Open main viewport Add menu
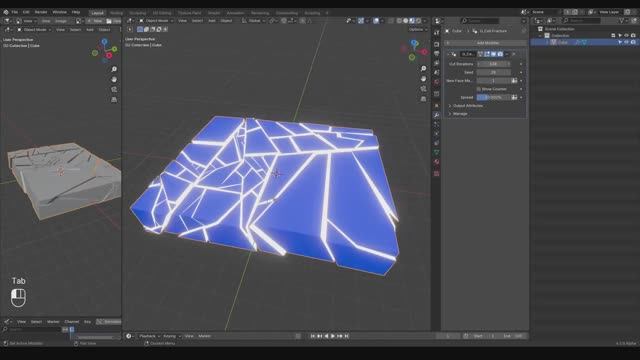The image size is (640, 360). (212, 20)
